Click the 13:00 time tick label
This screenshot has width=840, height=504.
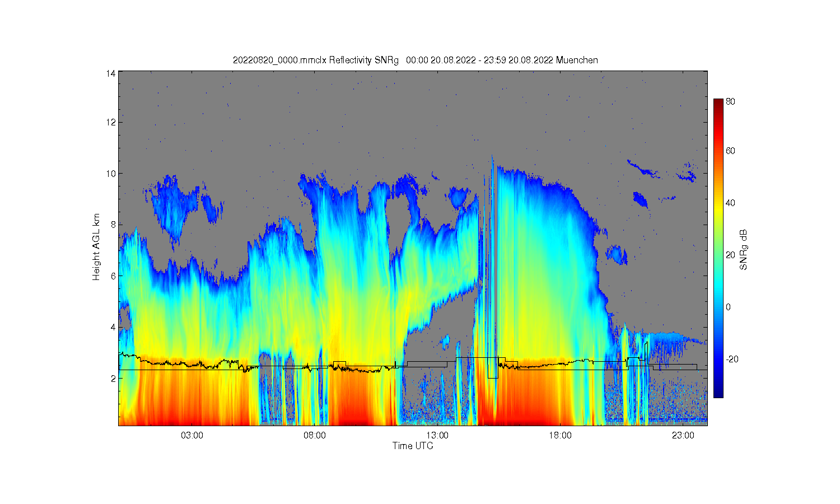437,435
